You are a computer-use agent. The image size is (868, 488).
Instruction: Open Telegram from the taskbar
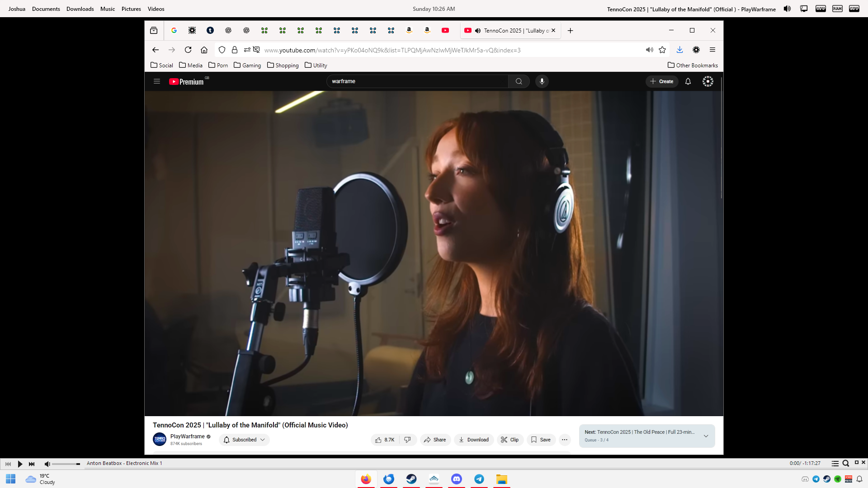coord(479,479)
